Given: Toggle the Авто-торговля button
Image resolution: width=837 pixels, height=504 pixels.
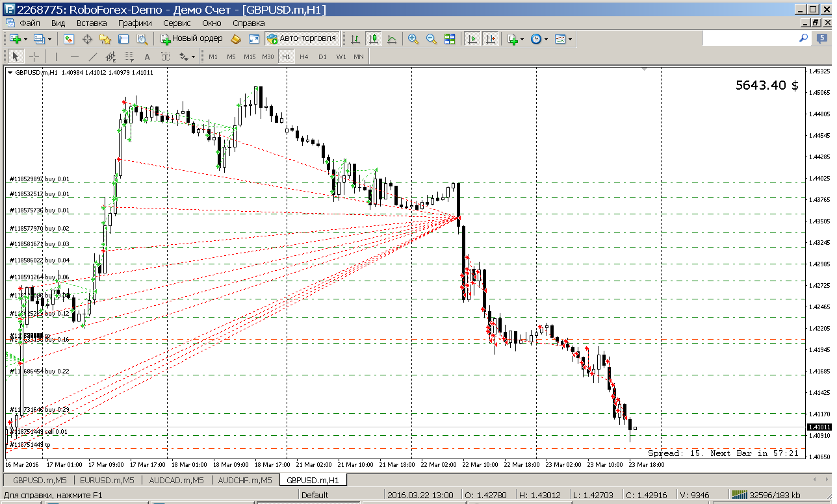Looking at the screenshot, I should pos(302,39).
